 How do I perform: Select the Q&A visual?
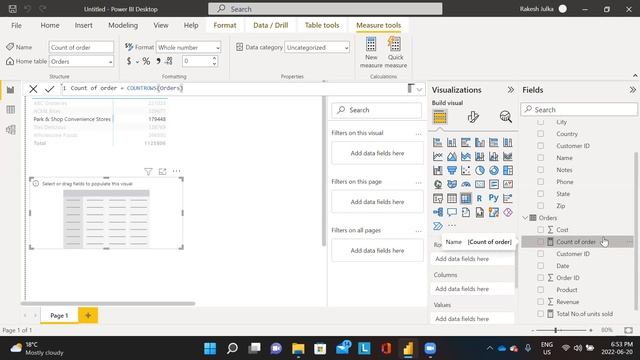pos(452,212)
